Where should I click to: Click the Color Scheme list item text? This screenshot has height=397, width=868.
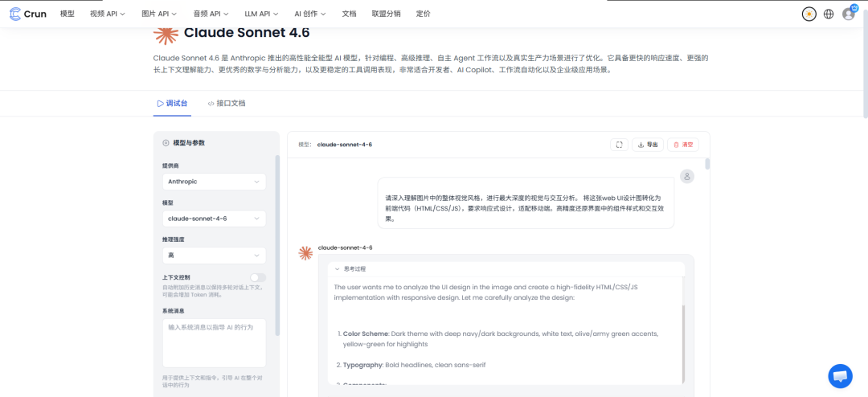click(x=501, y=339)
